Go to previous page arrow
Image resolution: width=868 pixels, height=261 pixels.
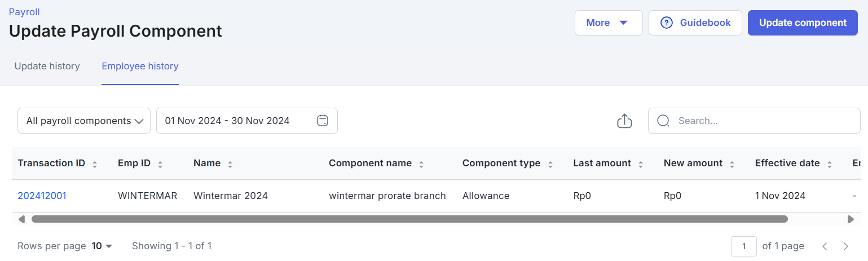pos(825,246)
